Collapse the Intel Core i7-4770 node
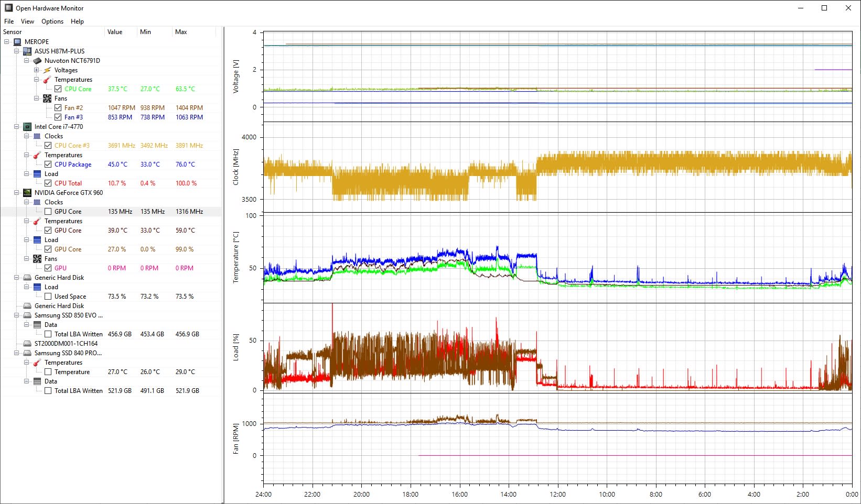The height and width of the screenshot is (504, 861). [x=17, y=127]
